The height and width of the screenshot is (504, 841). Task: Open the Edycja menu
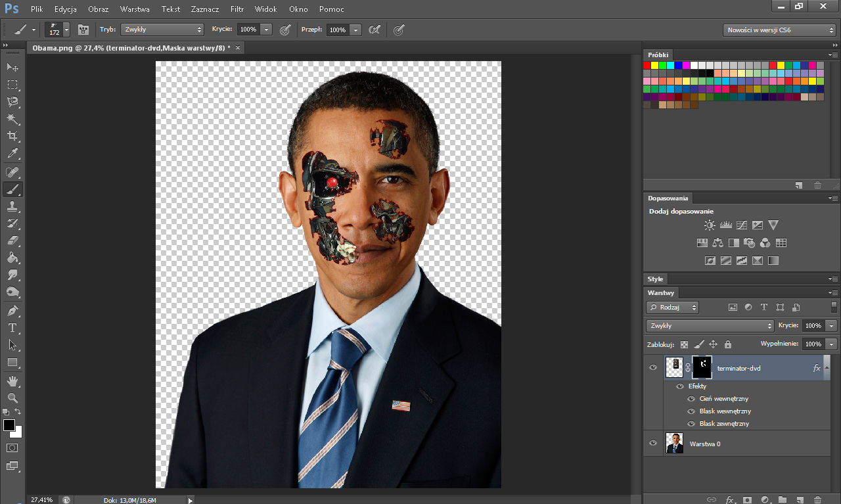tap(66, 9)
